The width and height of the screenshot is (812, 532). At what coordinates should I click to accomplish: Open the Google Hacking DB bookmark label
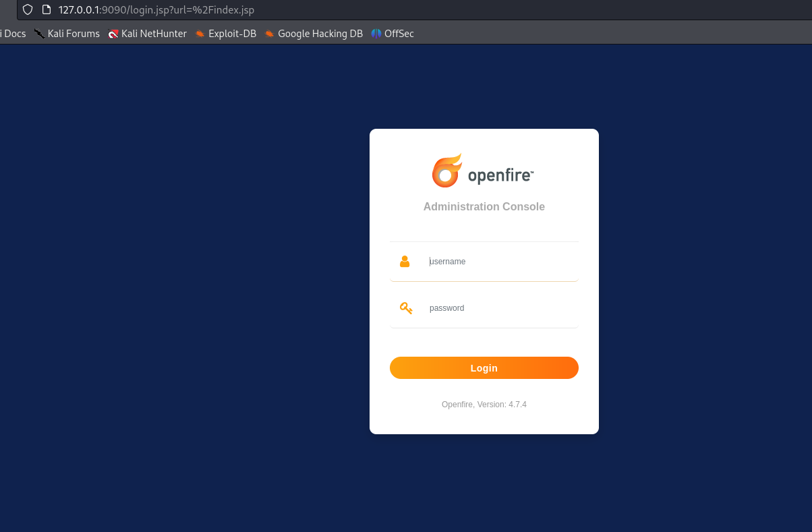point(320,34)
